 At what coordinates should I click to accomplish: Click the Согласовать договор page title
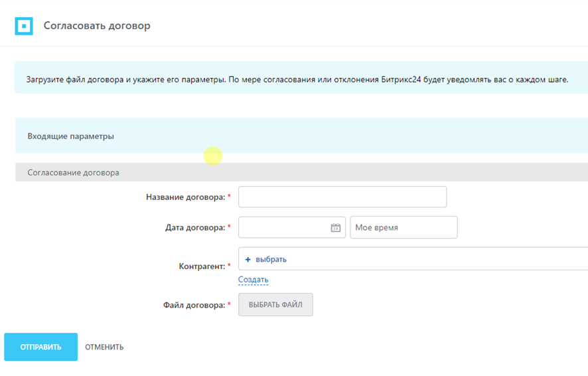[97, 25]
